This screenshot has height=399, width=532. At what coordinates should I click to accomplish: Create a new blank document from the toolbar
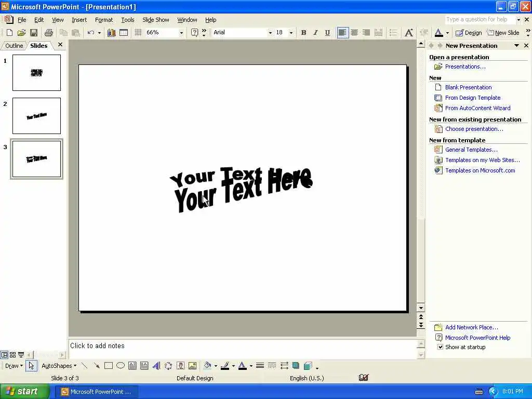click(9, 33)
